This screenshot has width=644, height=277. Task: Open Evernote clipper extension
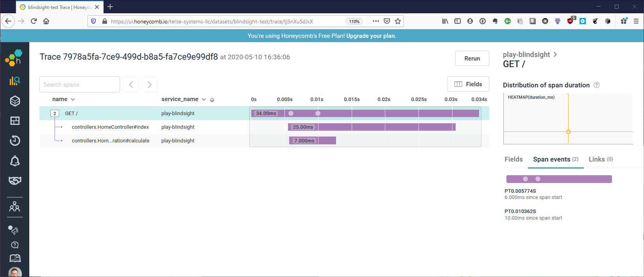(495, 21)
